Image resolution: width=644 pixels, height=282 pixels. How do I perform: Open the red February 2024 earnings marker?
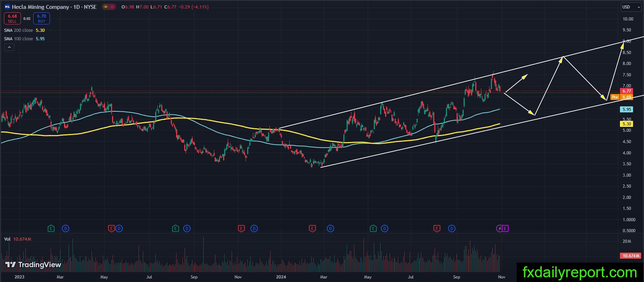(312, 229)
